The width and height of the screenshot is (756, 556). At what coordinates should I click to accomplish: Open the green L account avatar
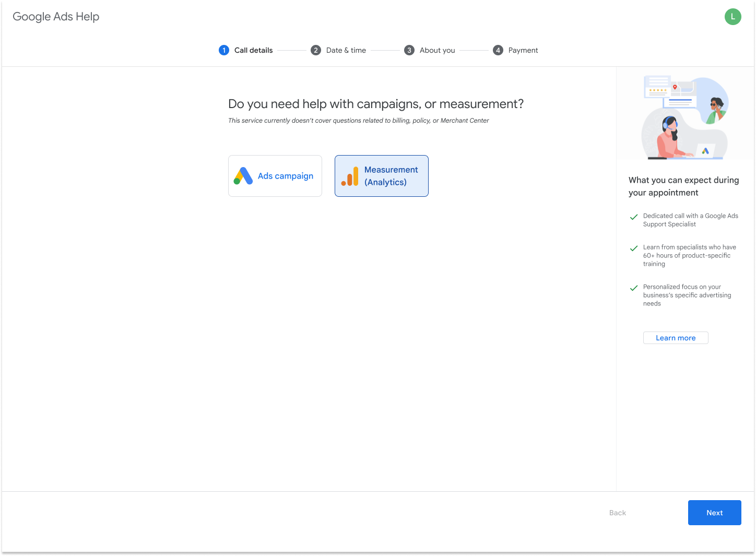click(x=733, y=17)
